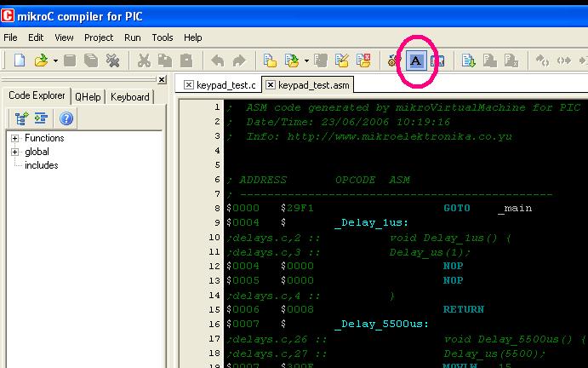
Task: Click the greyed curved-arrows-with-brackets debugger icon
Action: tap(542, 60)
